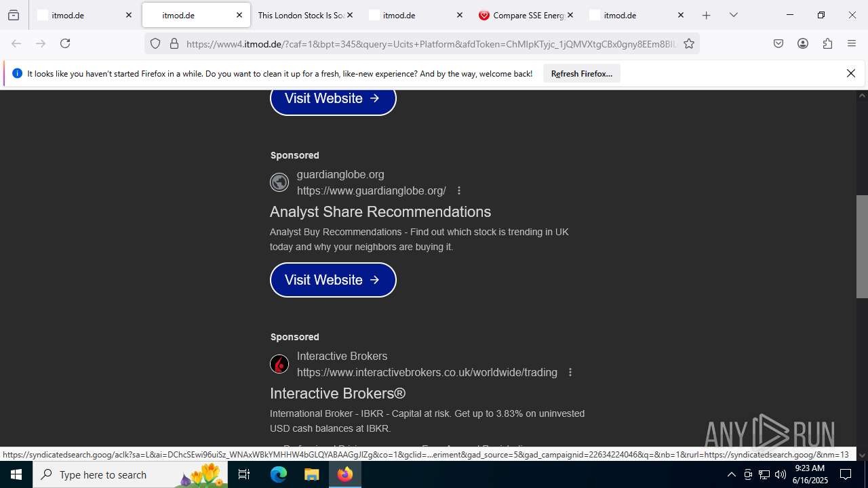This screenshot has width=868, height=488.
Task: Click top Visit Website button
Action: click(x=333, y=99)
